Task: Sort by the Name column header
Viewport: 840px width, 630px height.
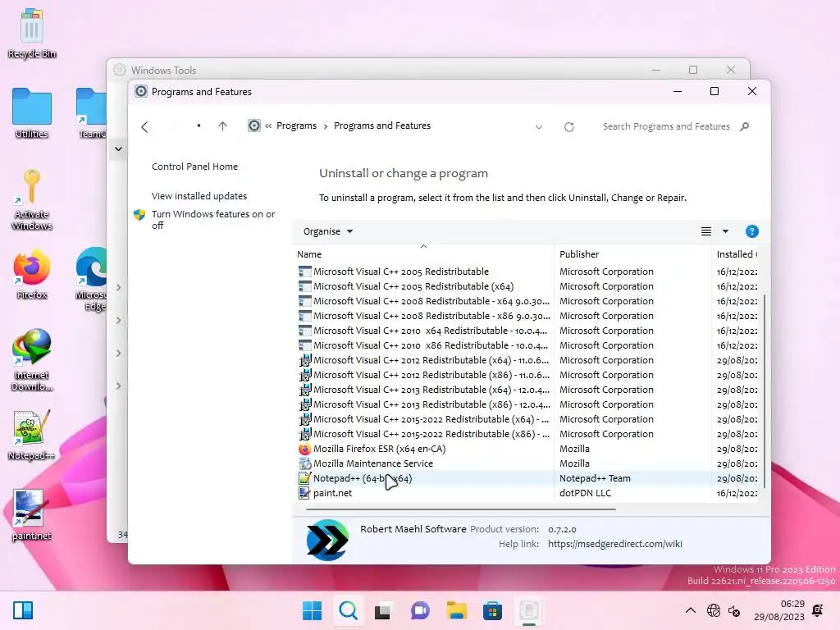Action: pos(423,254)
